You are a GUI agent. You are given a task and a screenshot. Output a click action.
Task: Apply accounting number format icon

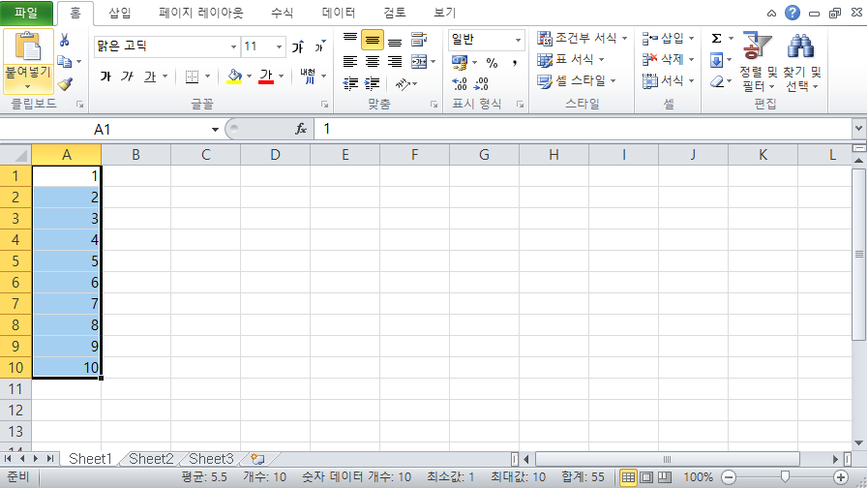click(460, 62)
